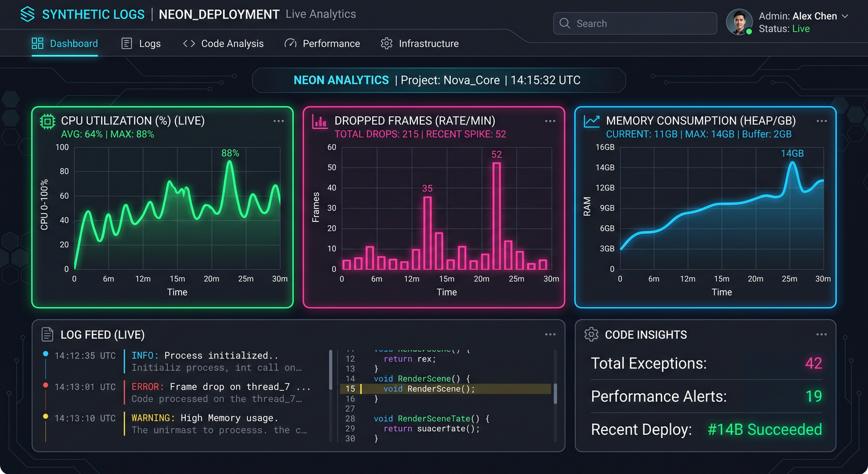Open the #14B Succeeded deploy status
This screenshot has height=474, width=868.
[765, 429]
